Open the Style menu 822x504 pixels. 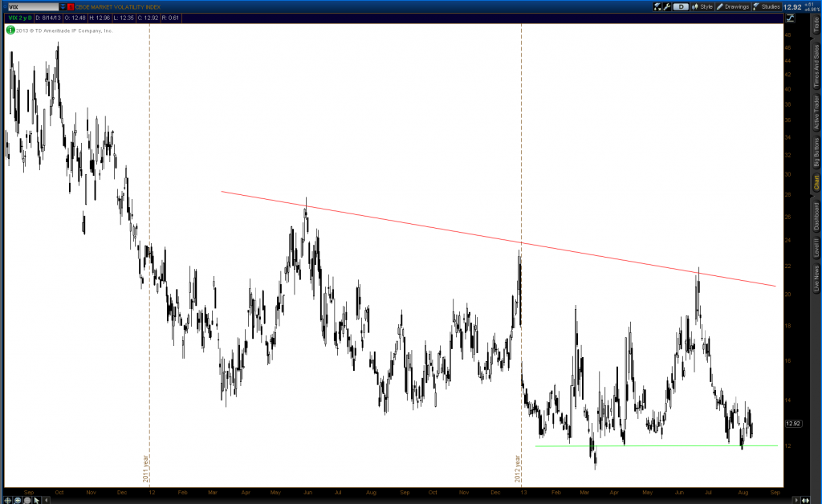pyautogui.click(x=702, y=6)
